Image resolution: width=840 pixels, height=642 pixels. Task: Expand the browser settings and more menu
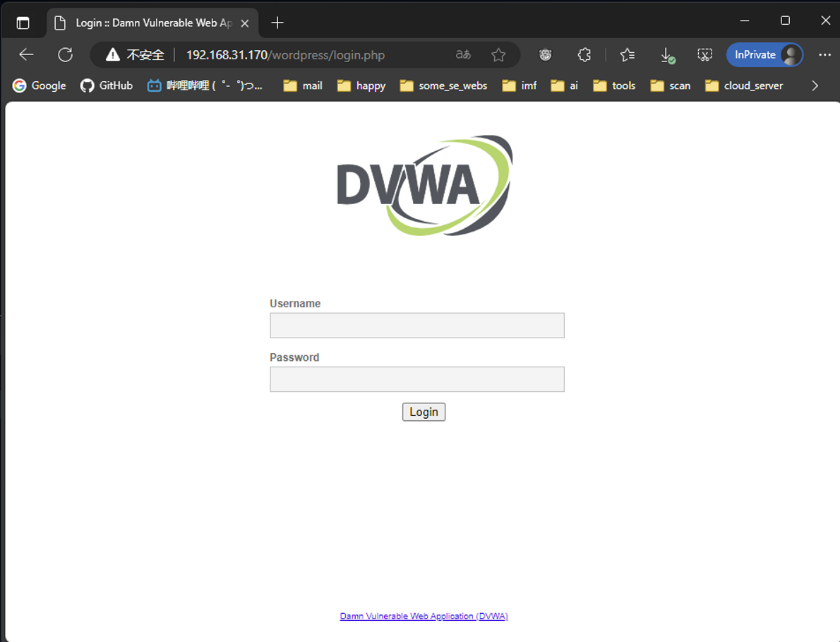pyautogui.click(x=824, y=55)
